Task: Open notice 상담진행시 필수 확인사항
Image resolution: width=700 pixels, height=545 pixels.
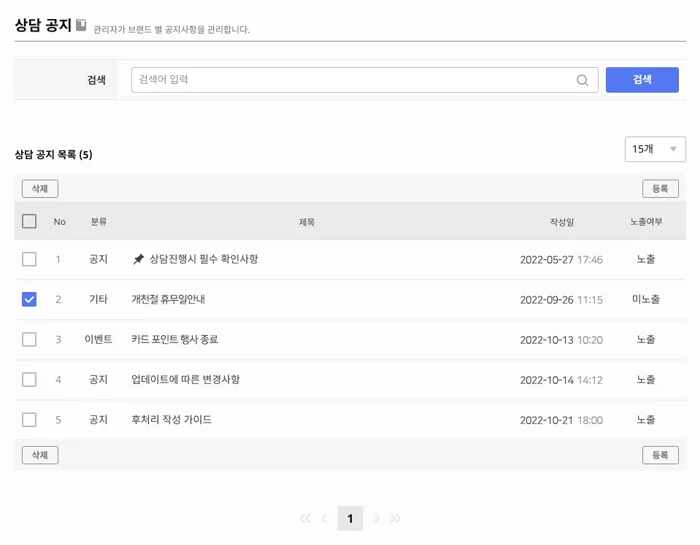Action: (x=204, y=259)
